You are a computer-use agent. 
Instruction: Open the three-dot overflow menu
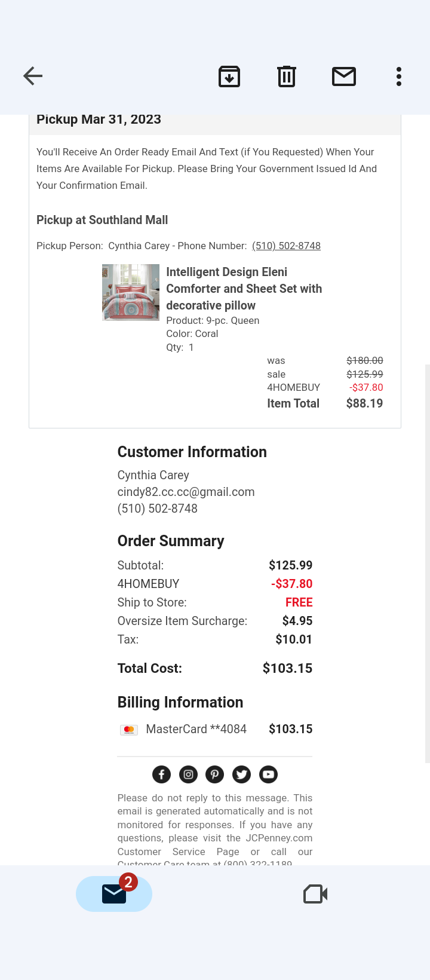tap(399, 76)
